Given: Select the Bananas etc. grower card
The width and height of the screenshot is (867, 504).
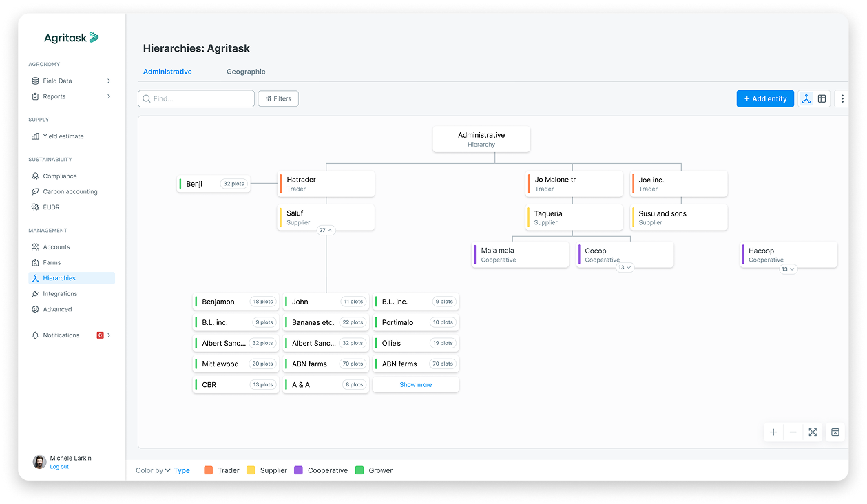Looking at the screenshot, I should point(326,322).
